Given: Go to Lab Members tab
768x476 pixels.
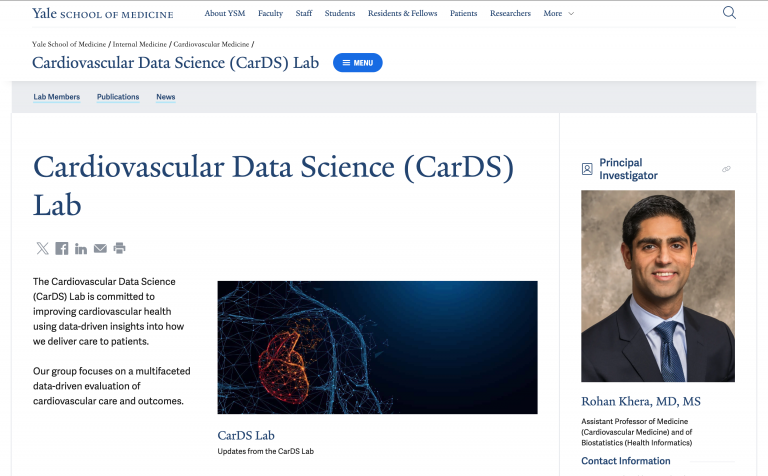Looking at the screenshot, I should tap(56, 97).
